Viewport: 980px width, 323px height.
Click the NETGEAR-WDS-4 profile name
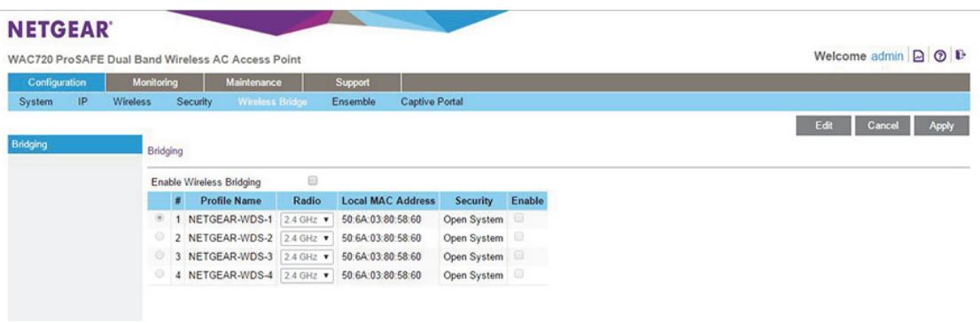(230, 275)
